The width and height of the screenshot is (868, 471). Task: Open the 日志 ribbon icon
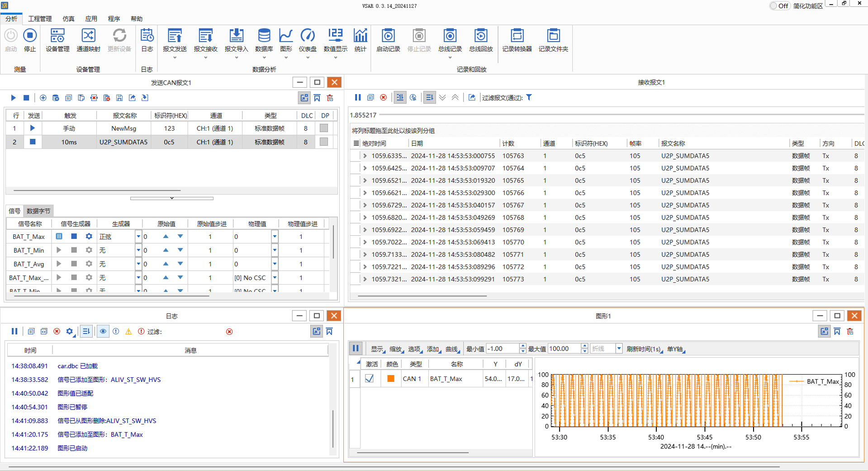click(x=147, y=40)
